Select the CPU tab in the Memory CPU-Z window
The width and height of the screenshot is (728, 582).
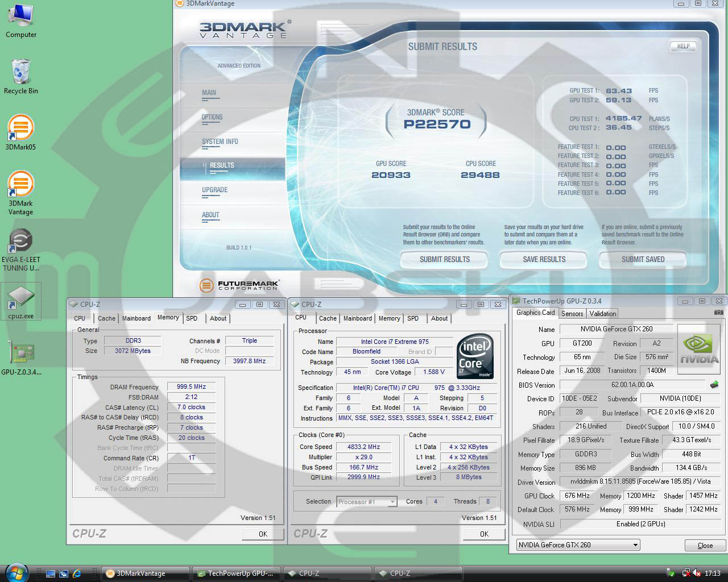click(80, 318)
